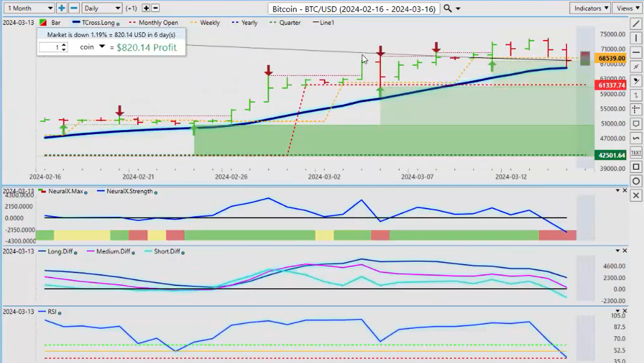Select the freehand curve drawing tool

click(x=636, y=138)
